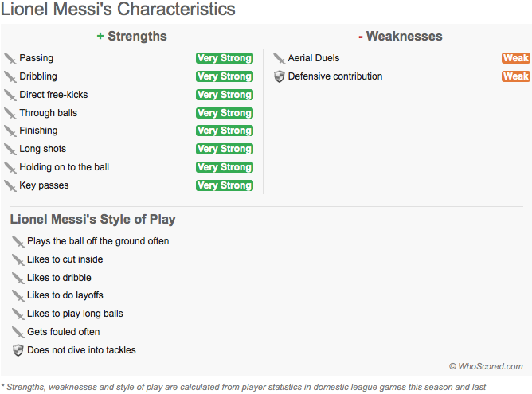Click the Lionel Messi's Style of Play heading
Viewport: 532px width, 394px height.
93,220
